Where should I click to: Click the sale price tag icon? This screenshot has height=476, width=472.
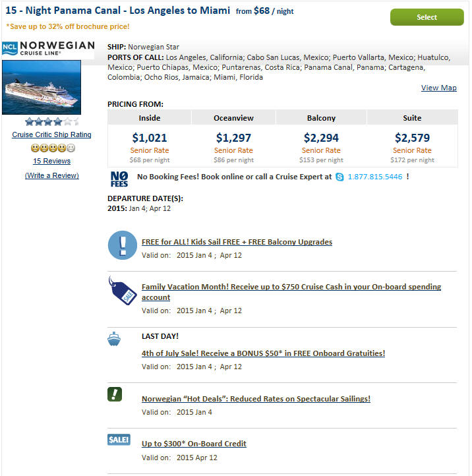pyautogui.click(x=123, y=291)
